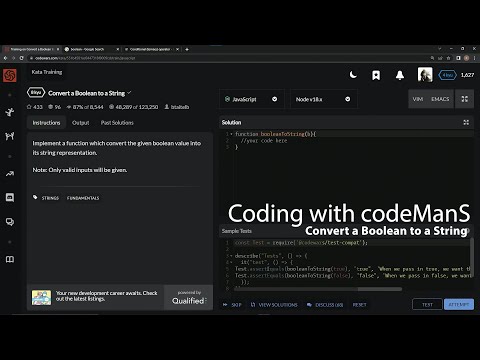This screenshot has width=480, height=360.
Task: Click VIEW SOLUTIONS
Action: (x=274, y=305)
